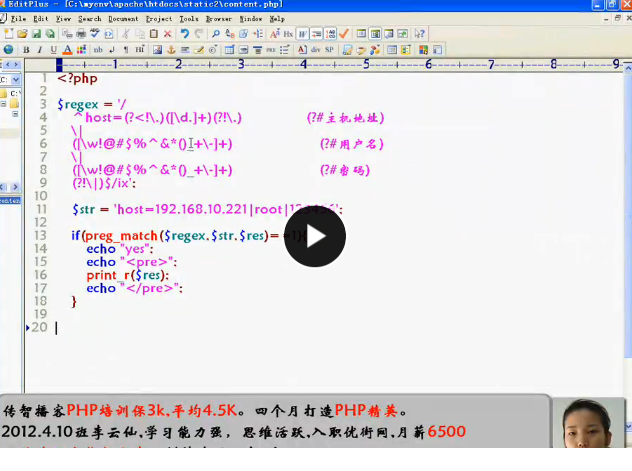The width and height of the screenshot is (632, 471).
Task: Open the Browser menu
Action: (x=218, y=19)
